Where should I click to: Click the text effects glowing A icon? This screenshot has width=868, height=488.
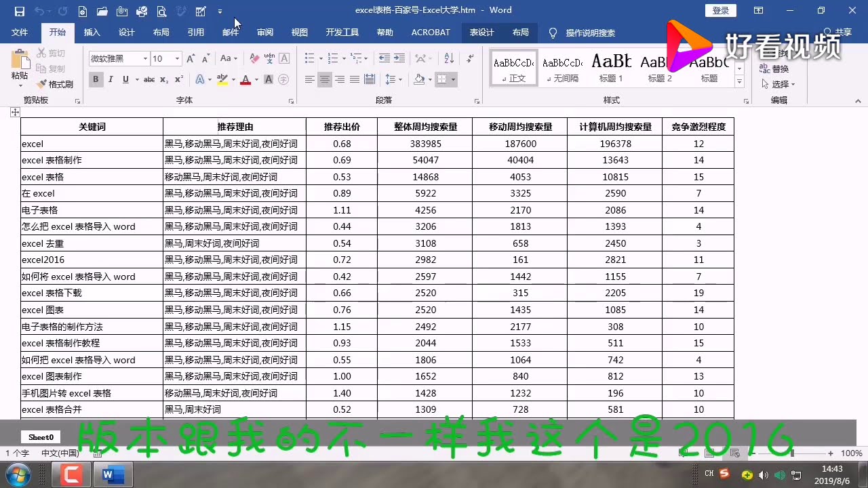coord(199,80)
